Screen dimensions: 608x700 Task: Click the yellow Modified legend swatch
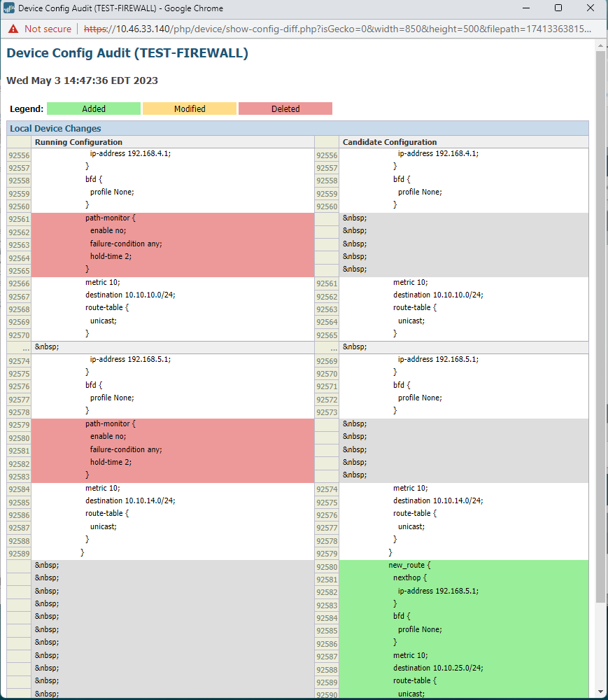(x=190, y=108)
